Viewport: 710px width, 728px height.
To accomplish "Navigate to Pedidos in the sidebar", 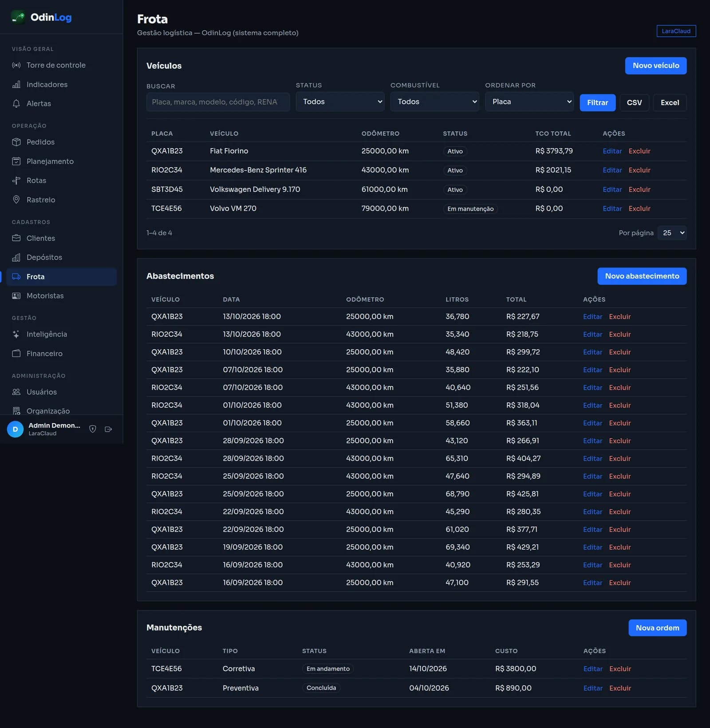I will tap(61, 142).
